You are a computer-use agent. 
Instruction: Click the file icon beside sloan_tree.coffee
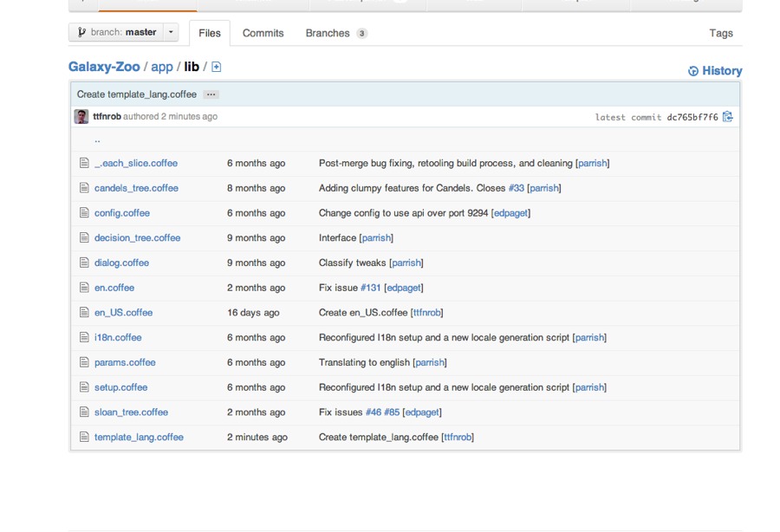click(x=84, y=412)
